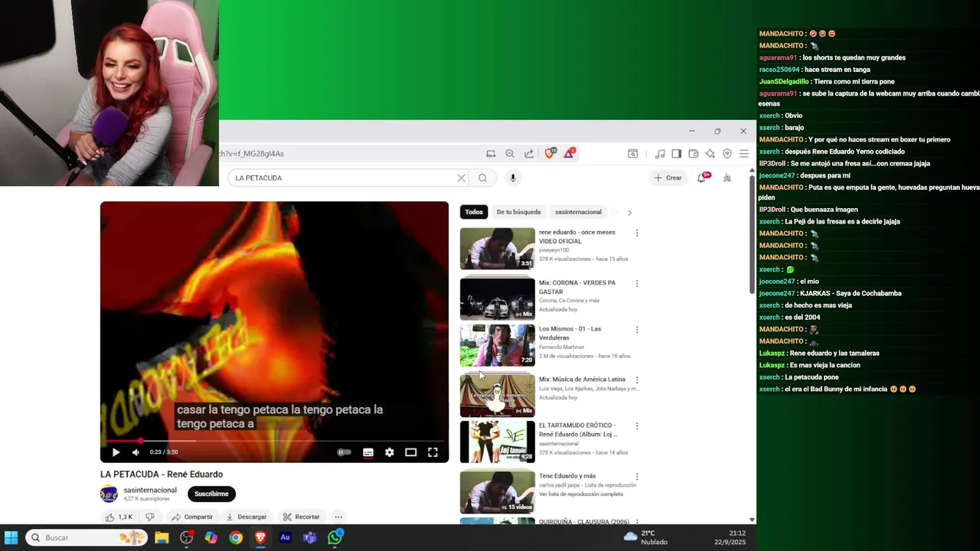Start voice search with microphone icon
Image resolution: width=980 pixels, height=551 pixels.
click(x=513, y=178)
